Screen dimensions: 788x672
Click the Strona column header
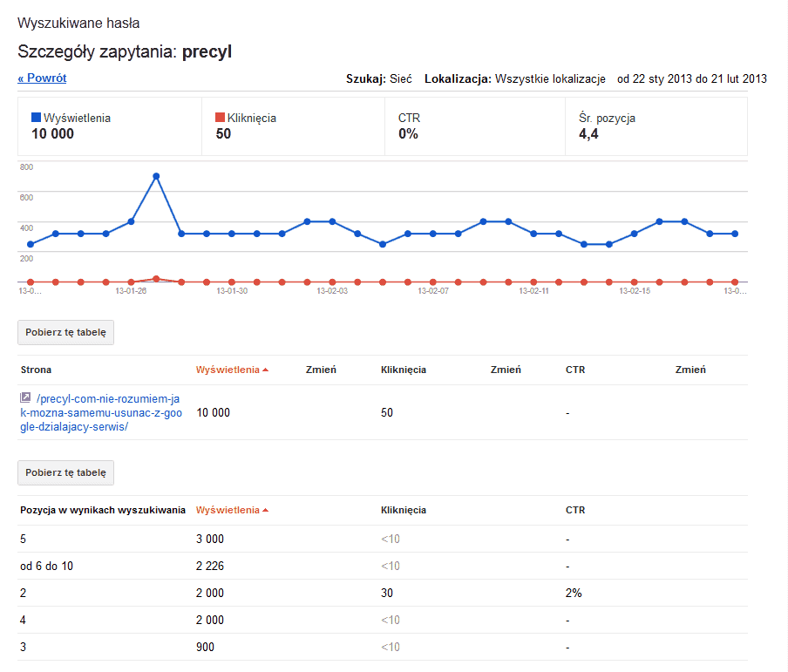coord(36,370)
